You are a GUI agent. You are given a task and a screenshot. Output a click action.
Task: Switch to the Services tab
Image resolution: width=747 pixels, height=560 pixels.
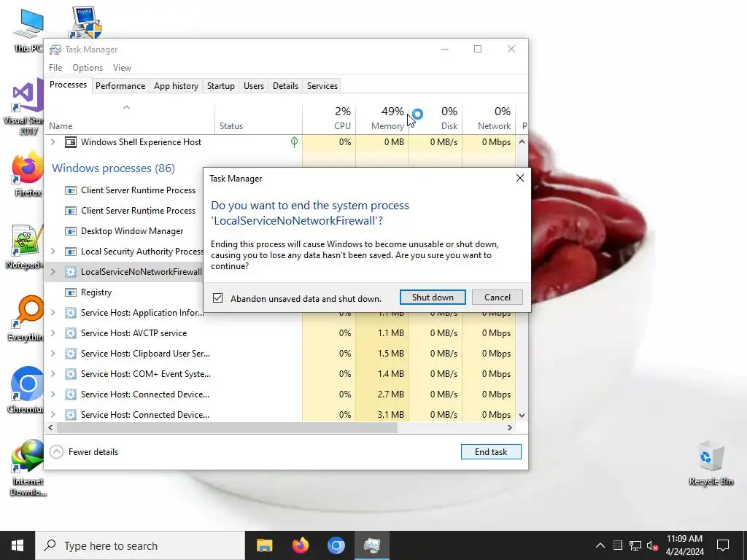click(322, 86)
